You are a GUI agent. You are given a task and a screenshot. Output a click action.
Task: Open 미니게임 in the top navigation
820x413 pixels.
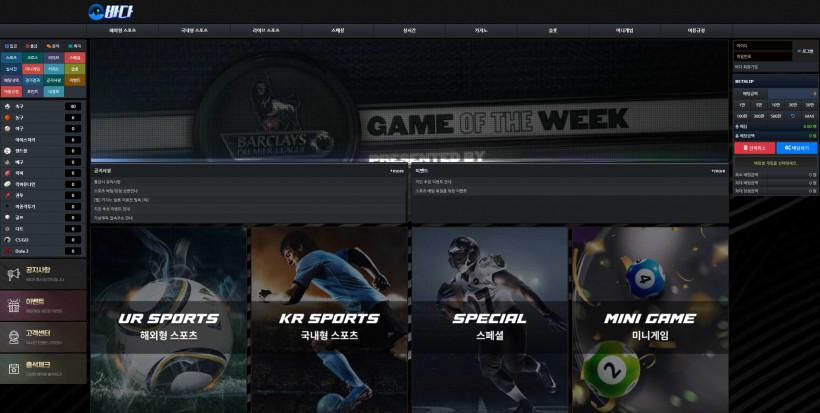pyautogui.click(x=624, y=31)
